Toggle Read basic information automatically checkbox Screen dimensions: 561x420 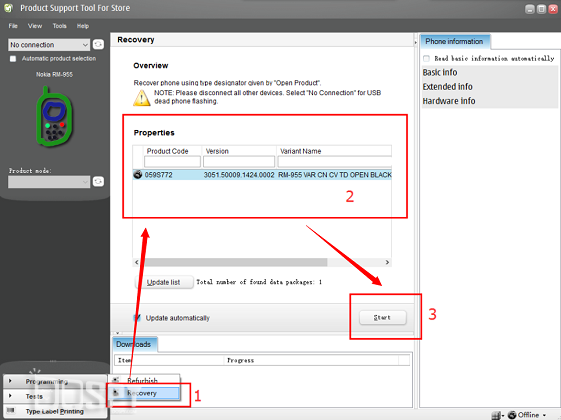pyautogui.click(x=426, y=58)
